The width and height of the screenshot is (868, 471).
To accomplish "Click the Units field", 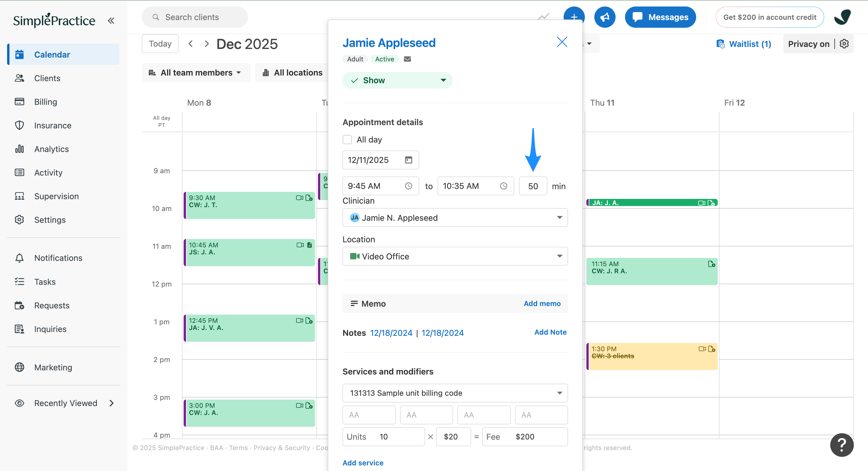I will click(384, 437).
